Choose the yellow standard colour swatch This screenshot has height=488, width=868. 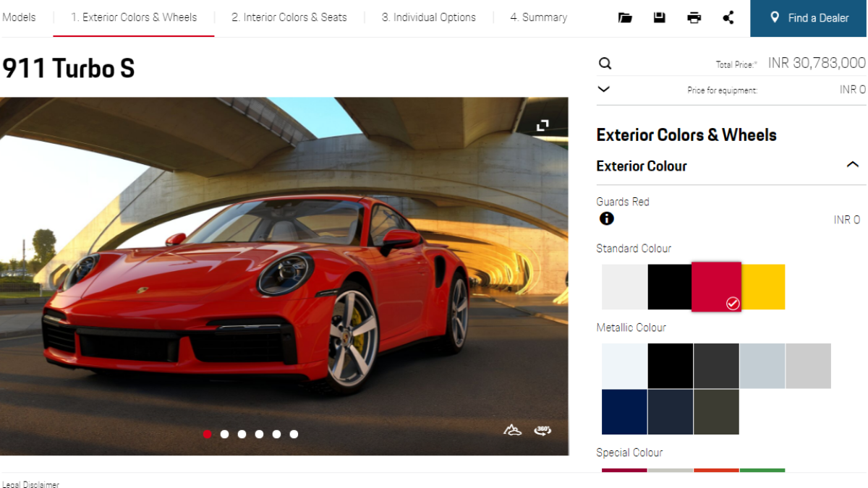pyautogui.click(x=763, y=287)
